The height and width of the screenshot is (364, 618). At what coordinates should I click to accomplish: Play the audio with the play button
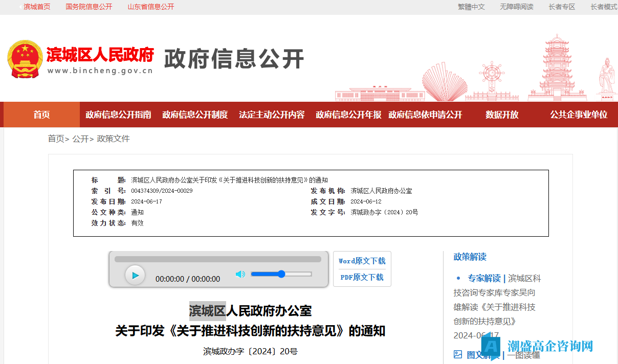tap(135, 276)
